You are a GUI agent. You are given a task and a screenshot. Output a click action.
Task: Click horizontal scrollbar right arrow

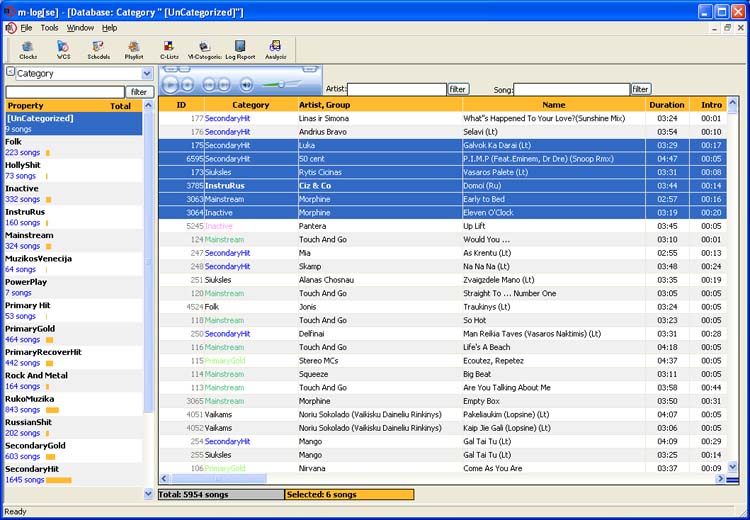click(x=721, y=478)
